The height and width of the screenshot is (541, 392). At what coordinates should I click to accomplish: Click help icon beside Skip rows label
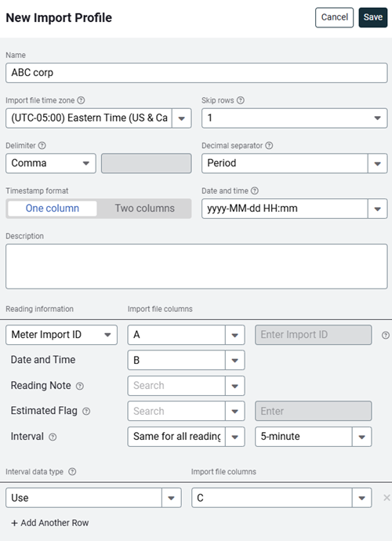click(x=241, y=100)
